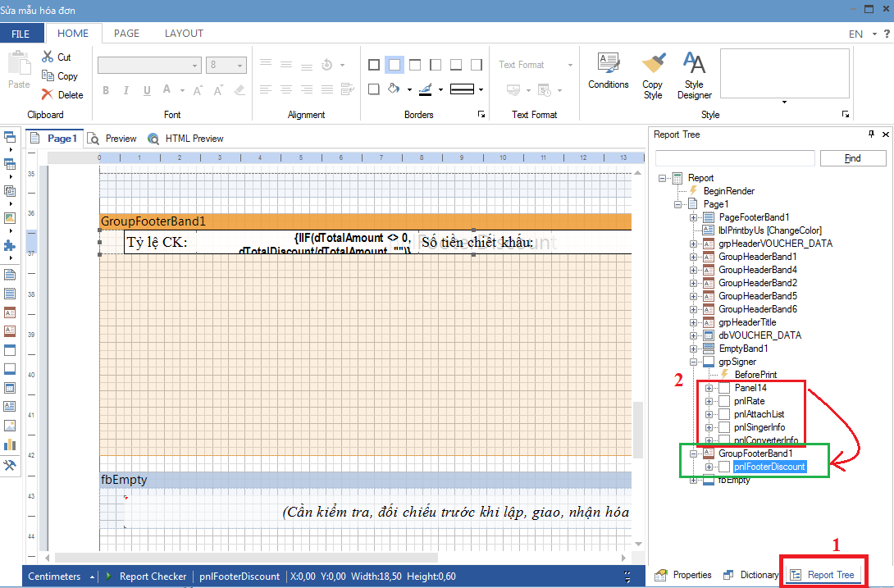Click the Copy clipboard icon
894x588 pixels.
coord(48,75)
